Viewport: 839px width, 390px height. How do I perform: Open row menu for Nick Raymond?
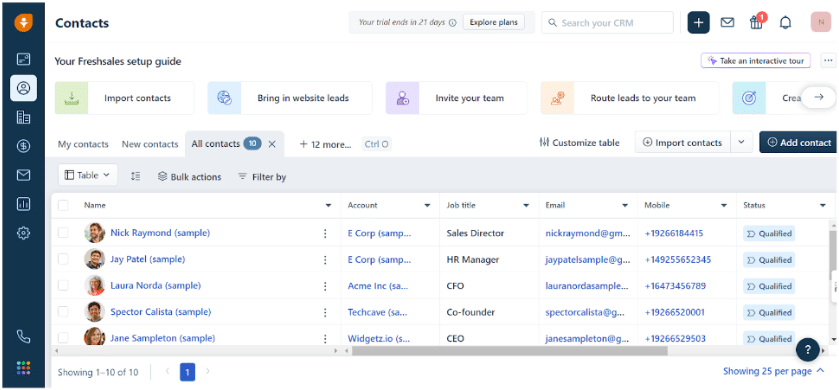click(x=324, y=234)
